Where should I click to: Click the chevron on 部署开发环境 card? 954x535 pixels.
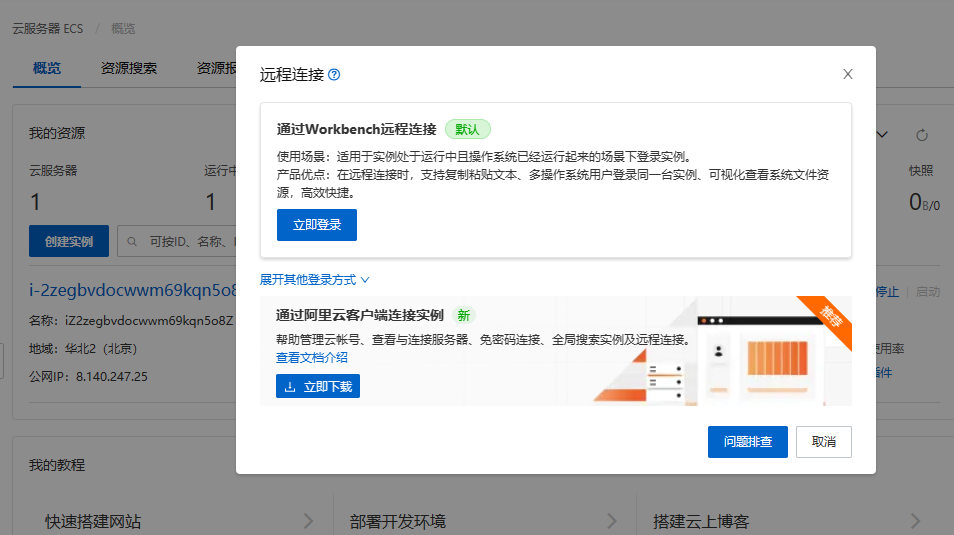click(611, 521)
